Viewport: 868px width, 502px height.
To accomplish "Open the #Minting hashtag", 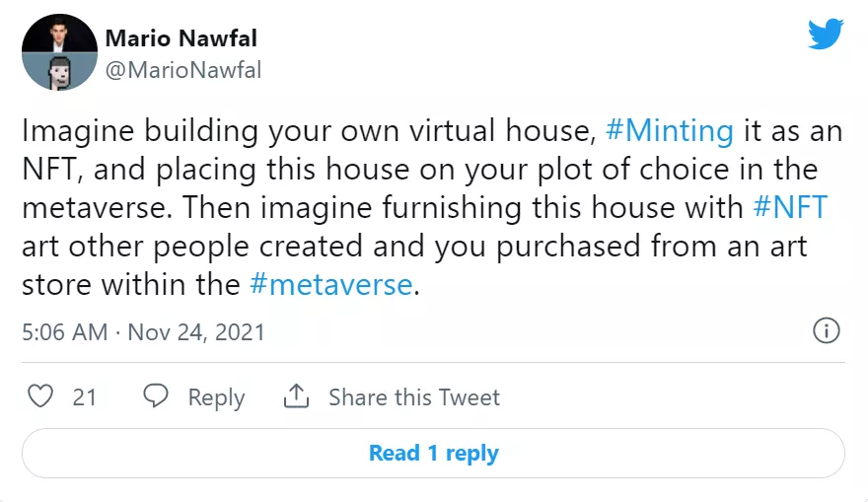I will (x=670, y=130).
